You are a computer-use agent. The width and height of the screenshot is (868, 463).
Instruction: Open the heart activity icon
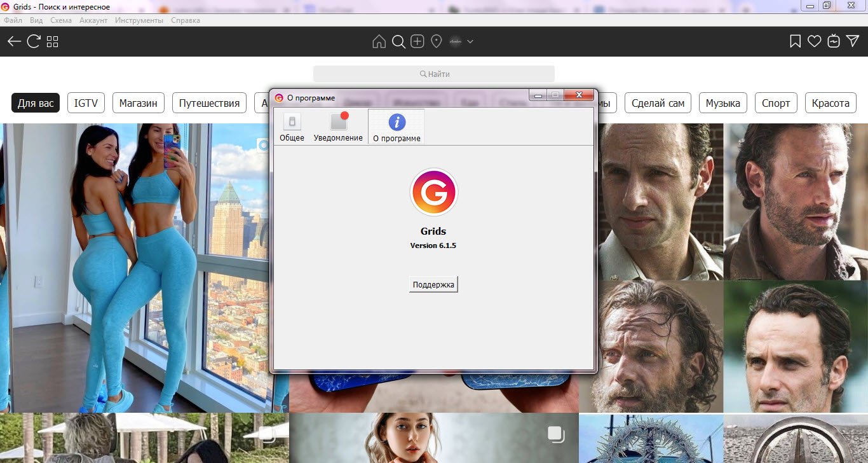tap(815, 41)
